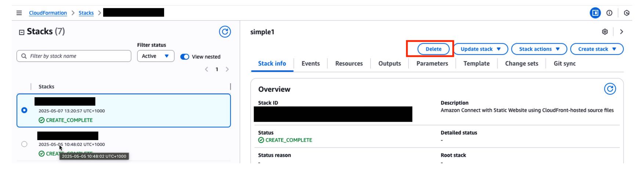Click the hexagon icon at top right
Viewport: 644px width, 190px height.
pyautogui.click(x=626, y=13)
